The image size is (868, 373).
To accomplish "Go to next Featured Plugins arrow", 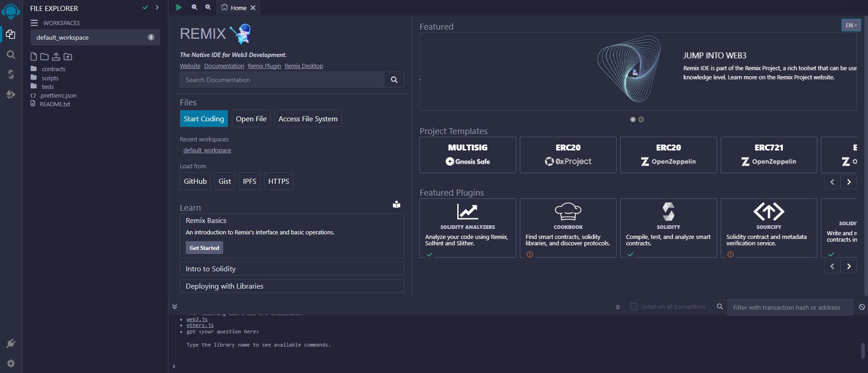I will 849,266.
